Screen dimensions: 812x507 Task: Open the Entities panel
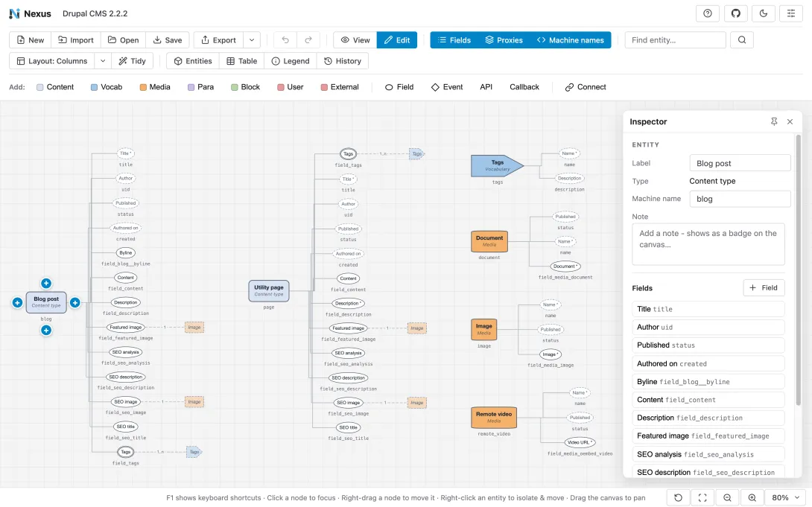pyautogui.click(x=193, y=61)
